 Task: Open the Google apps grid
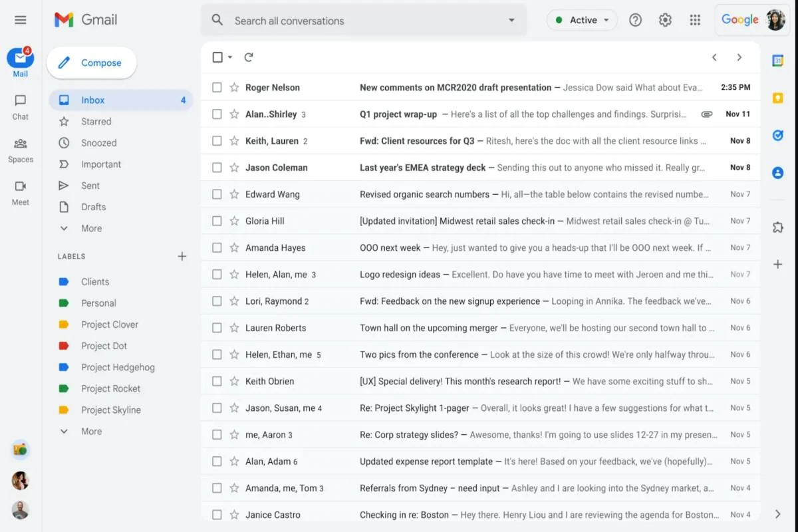pos(695,20)
